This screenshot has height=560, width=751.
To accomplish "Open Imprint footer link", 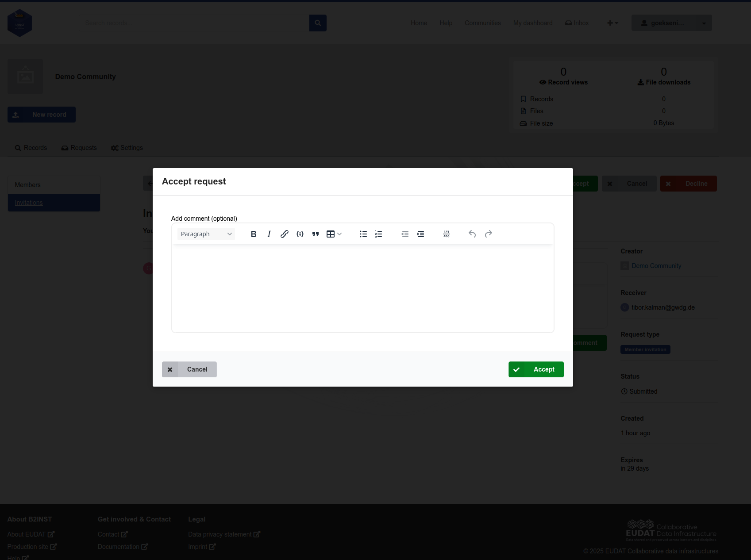I will pos(202,547).
